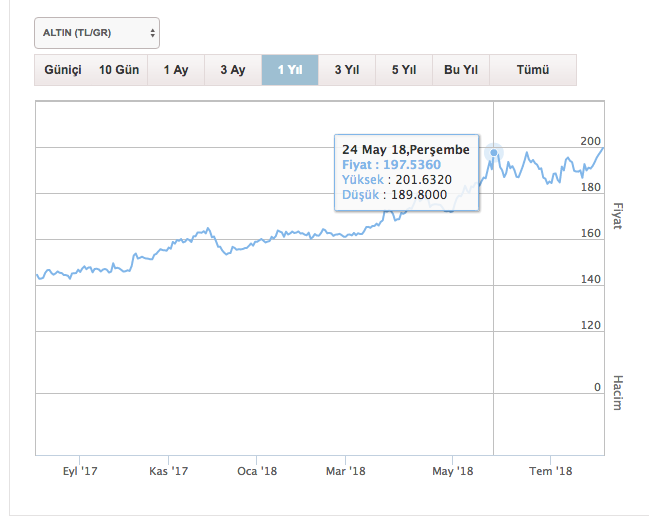Screen dimensions: 649x519
Task: Choose the 5 Yıl time range
Action: [404, 70]
